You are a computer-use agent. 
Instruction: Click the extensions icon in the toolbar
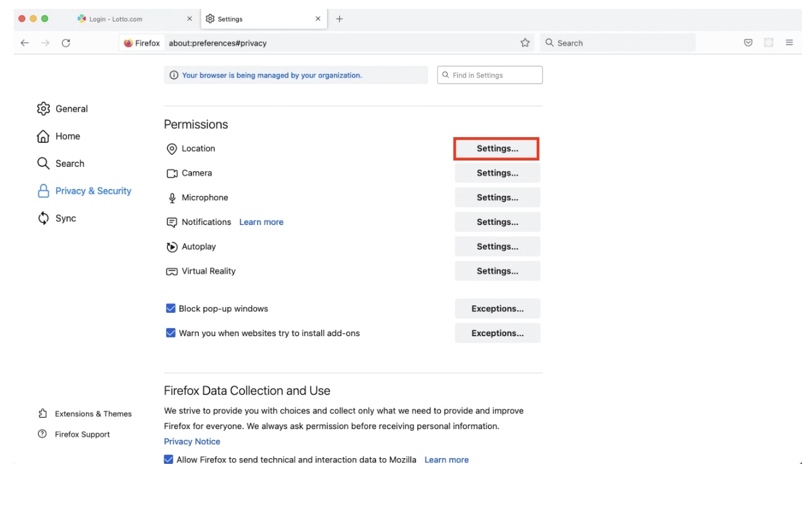[x=768, y=43]
